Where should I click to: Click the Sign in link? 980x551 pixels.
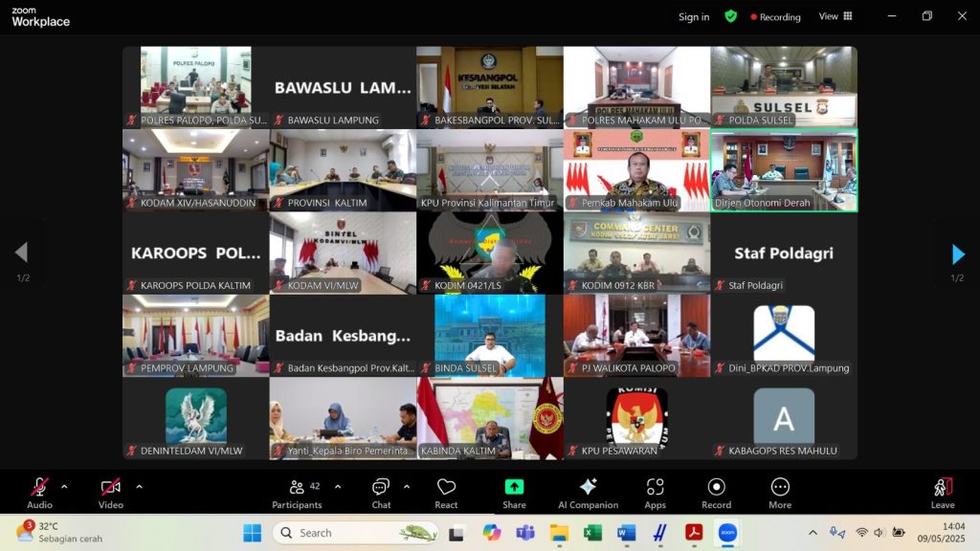tap(694, 17)
